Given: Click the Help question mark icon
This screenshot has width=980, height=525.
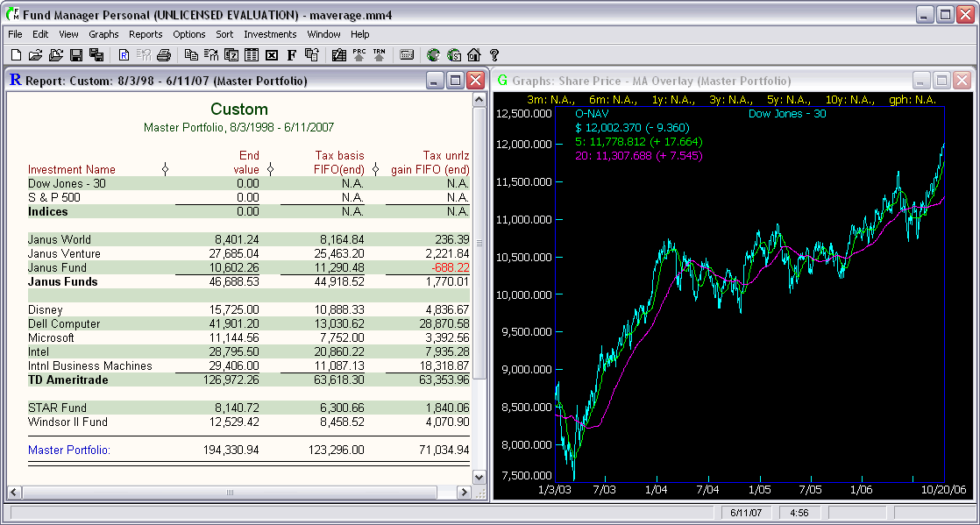Looking at the screenshot, I should pyautogui.click(x=495, y=54).
